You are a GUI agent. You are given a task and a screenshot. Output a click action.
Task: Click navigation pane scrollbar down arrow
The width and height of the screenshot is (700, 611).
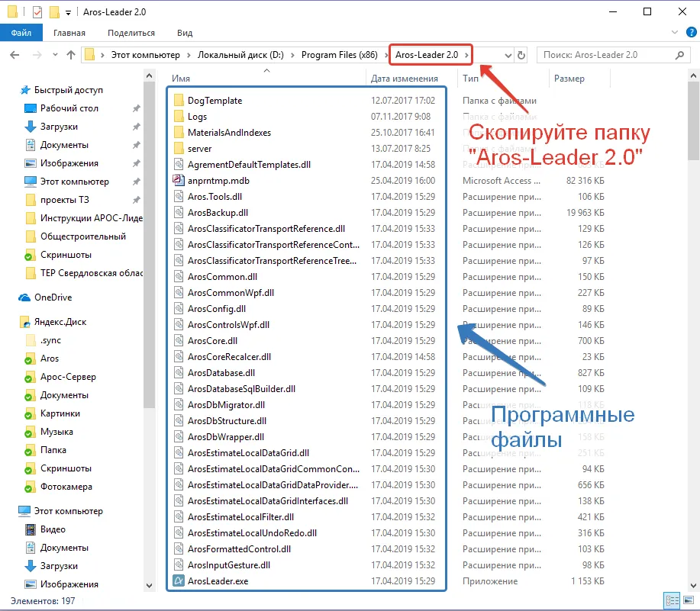click(x=149, y=586)
